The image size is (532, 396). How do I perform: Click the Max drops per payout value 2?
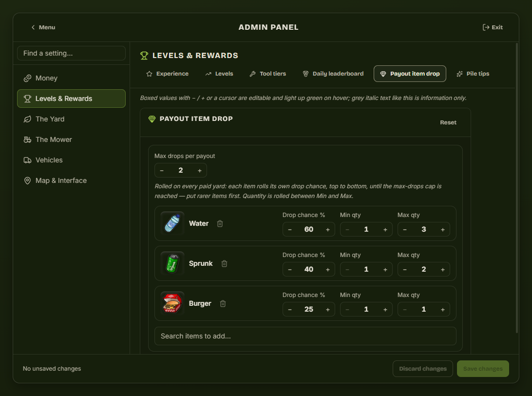181,171
